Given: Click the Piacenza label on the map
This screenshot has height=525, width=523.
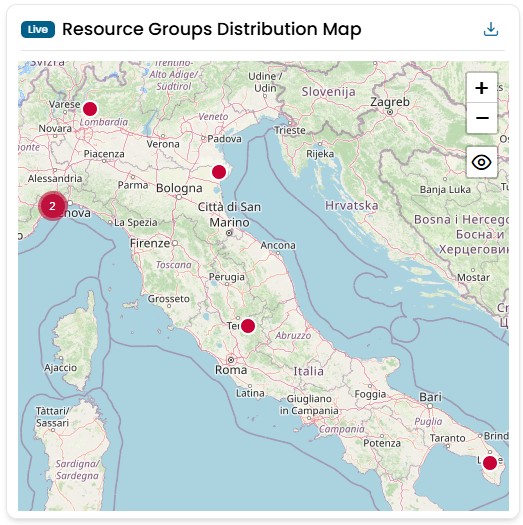Looking at the screenshot, I should 104,154.
